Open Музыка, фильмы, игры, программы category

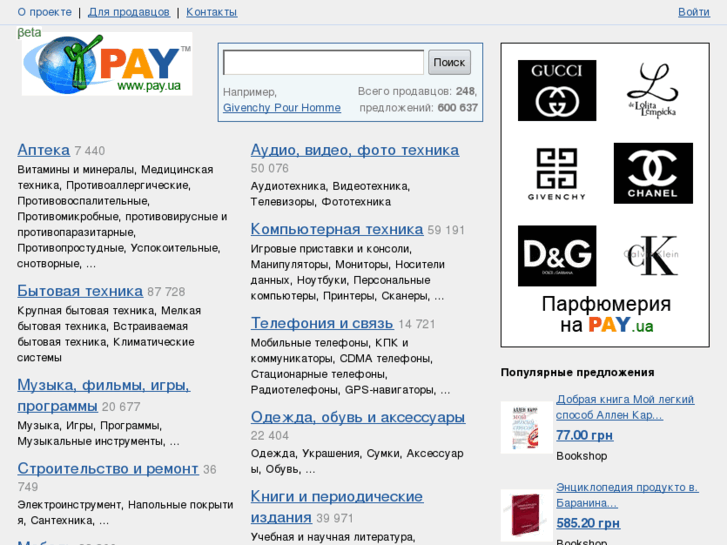(x=104, y=395)
